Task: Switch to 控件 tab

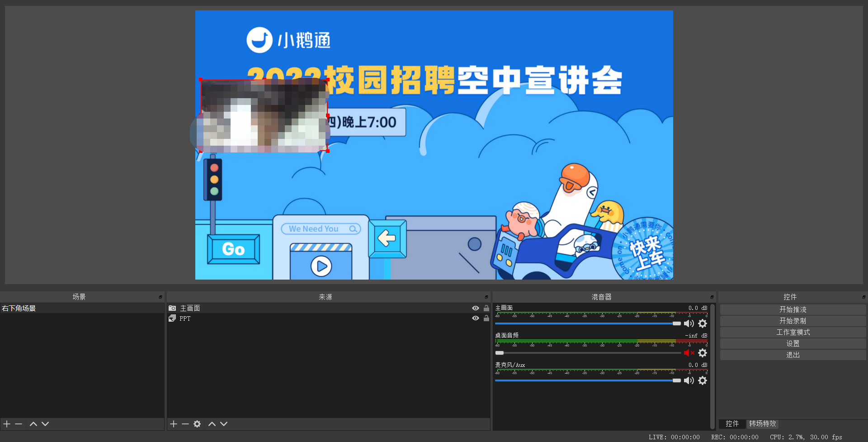Action: [732, 424]
